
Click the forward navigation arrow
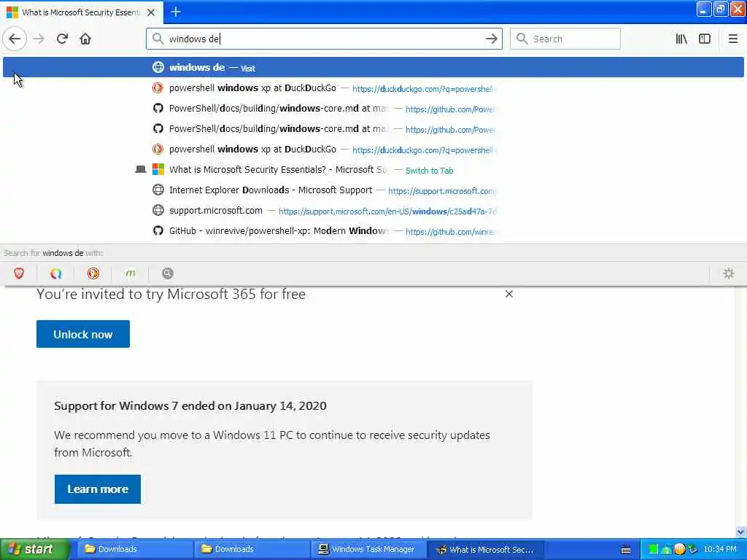39,39
